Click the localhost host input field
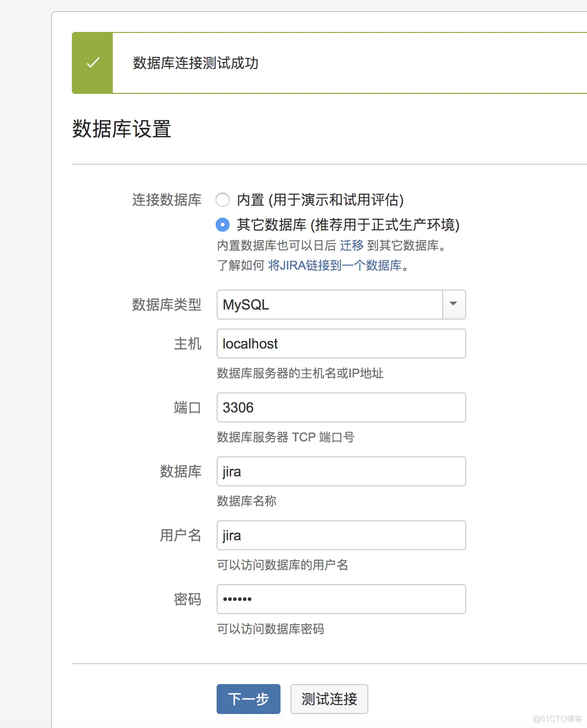 341,344
